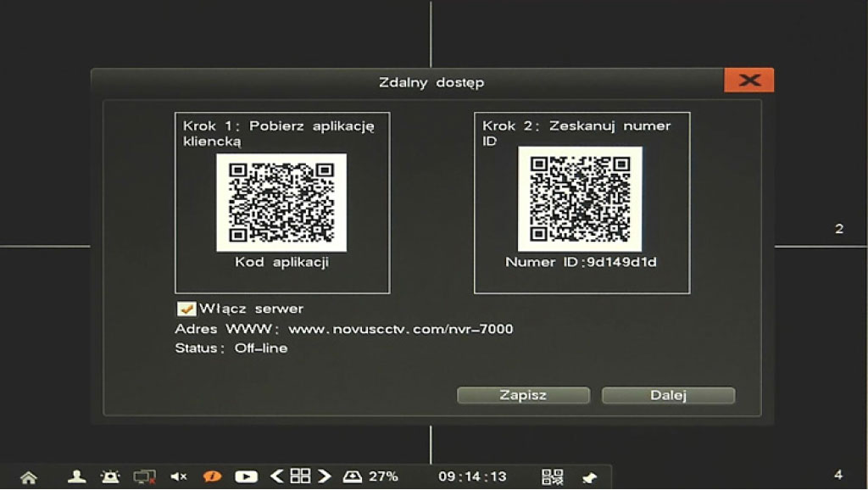This screenshot has width=868, height=490.
Task: Click the 27% disk usage value
Action: point(383,476)
